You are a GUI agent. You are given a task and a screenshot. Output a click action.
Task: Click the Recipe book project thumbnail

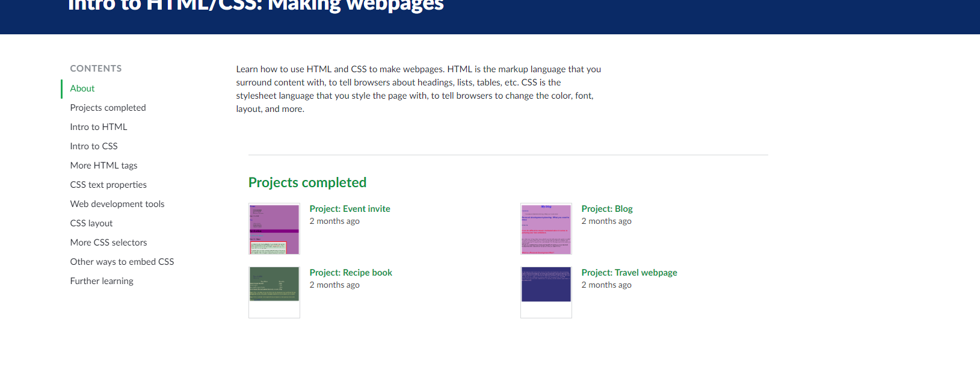(274, 292)
